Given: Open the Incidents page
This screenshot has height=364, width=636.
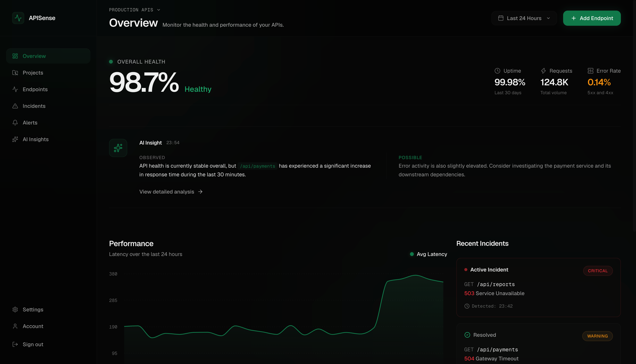Looking at the screenshot, I should pos(48,106).
